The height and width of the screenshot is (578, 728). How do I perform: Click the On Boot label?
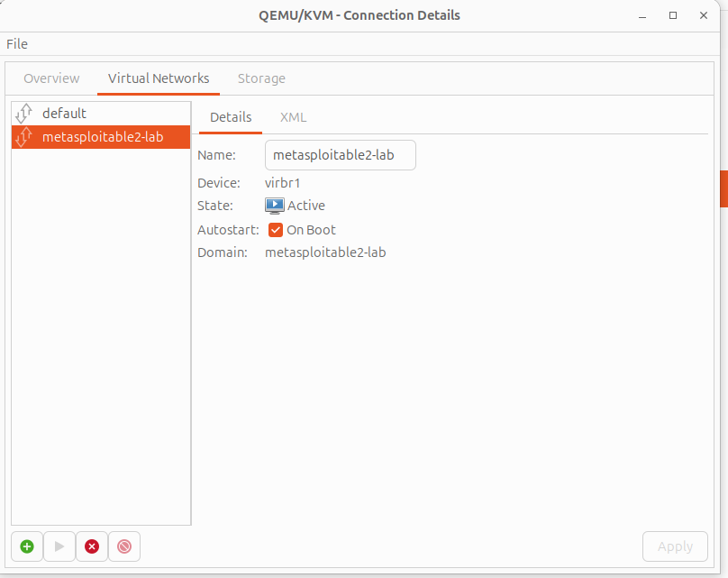pos(311,230)
